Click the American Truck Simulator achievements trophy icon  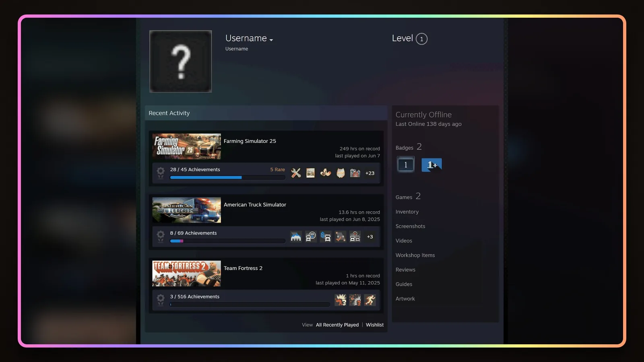pos(161,237)
